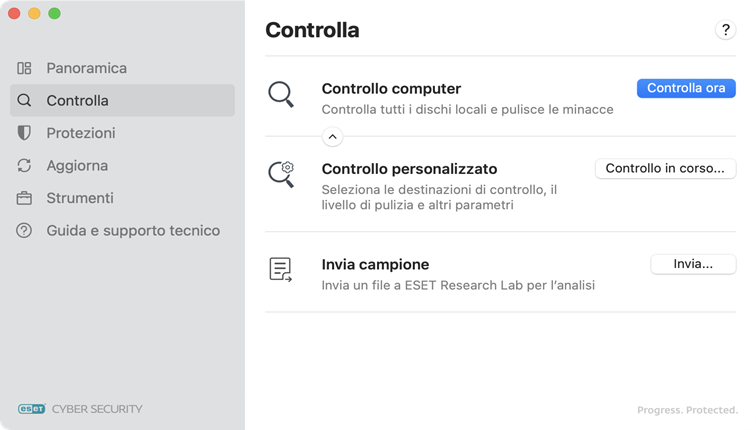756x430 pixels.
Task: Click the Controllo computer magnifier icon
Action: coord(281,95)
